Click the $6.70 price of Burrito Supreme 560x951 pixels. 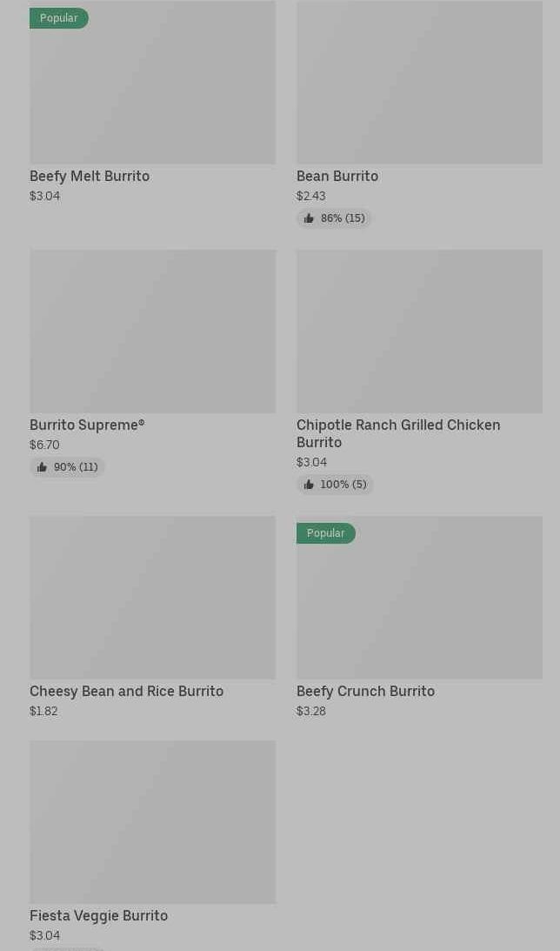[x=44, y=445]
